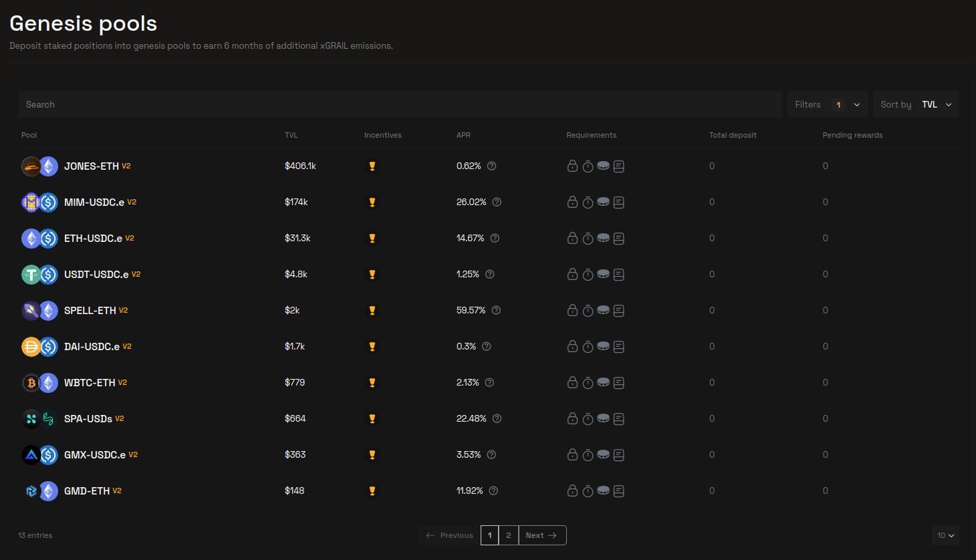
Task: Focus the Search input field
Action: pos(400,104)
